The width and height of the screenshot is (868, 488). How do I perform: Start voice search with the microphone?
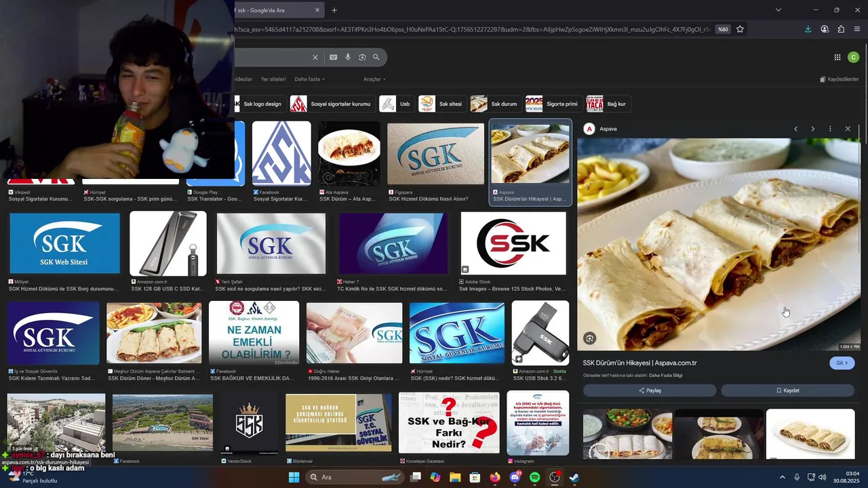348,58
